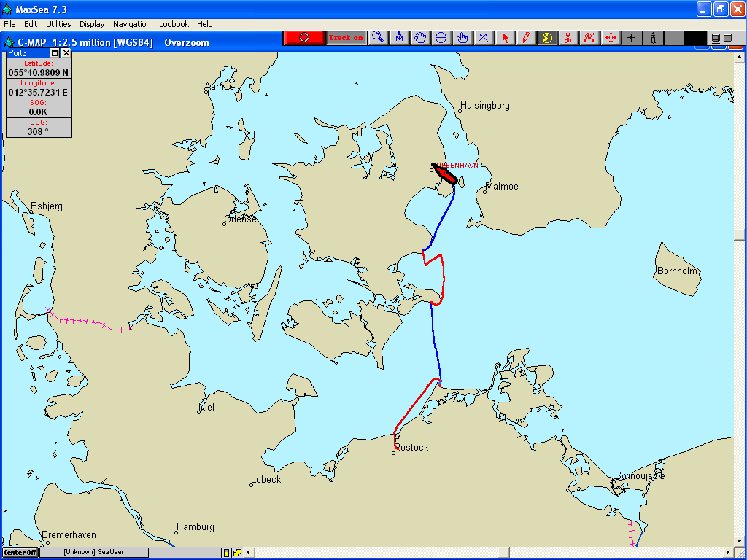Select the magnifying glass zoom tool

[x=378, y=38]
